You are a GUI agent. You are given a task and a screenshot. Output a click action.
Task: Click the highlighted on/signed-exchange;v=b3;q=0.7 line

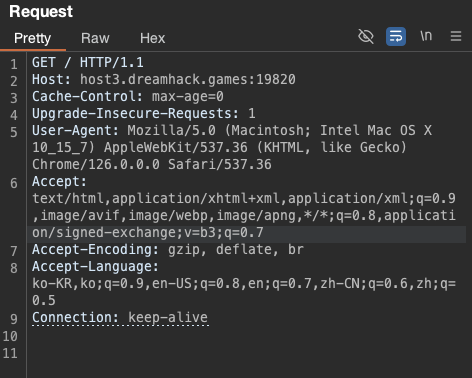(148, 232)
